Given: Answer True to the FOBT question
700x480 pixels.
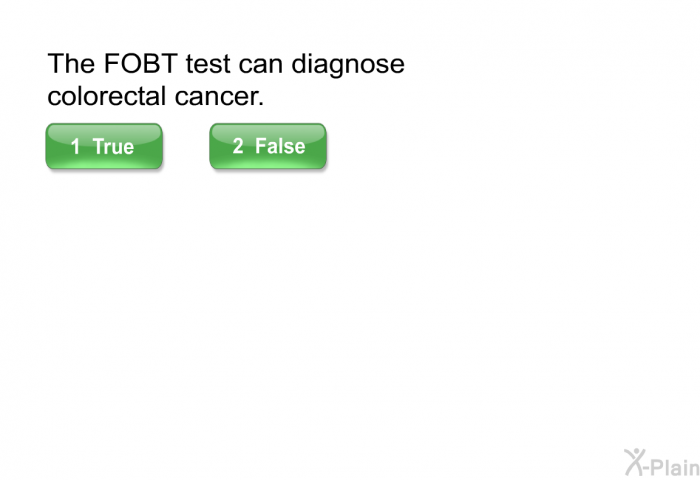Looking at the screenshot, I should pyautogui.click(x=104, y=146).
